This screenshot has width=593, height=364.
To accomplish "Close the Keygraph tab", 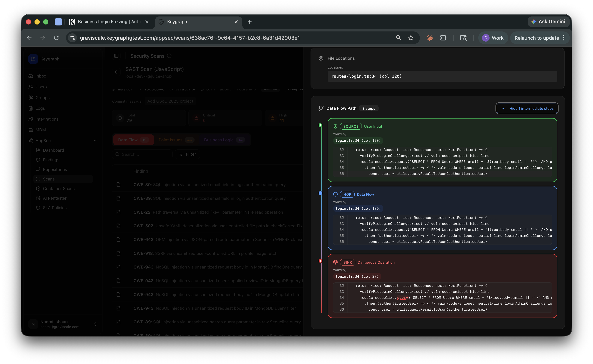I will (x=236, y=22).
